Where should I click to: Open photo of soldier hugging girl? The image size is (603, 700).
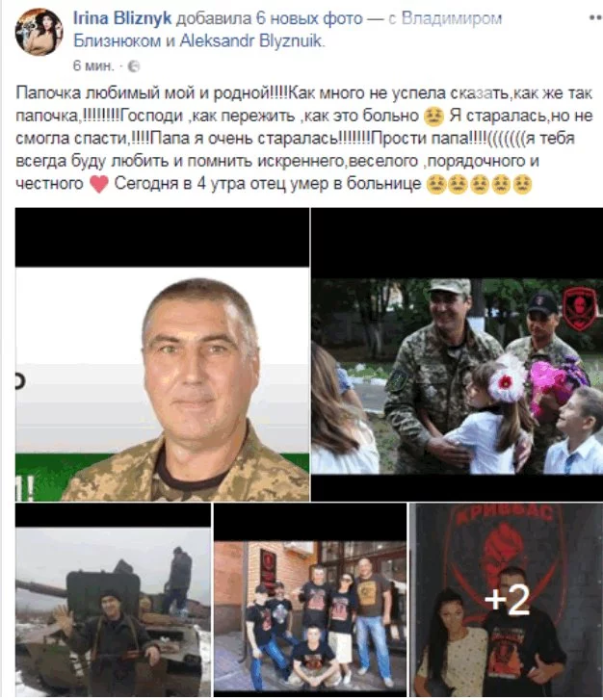(457, 354)
